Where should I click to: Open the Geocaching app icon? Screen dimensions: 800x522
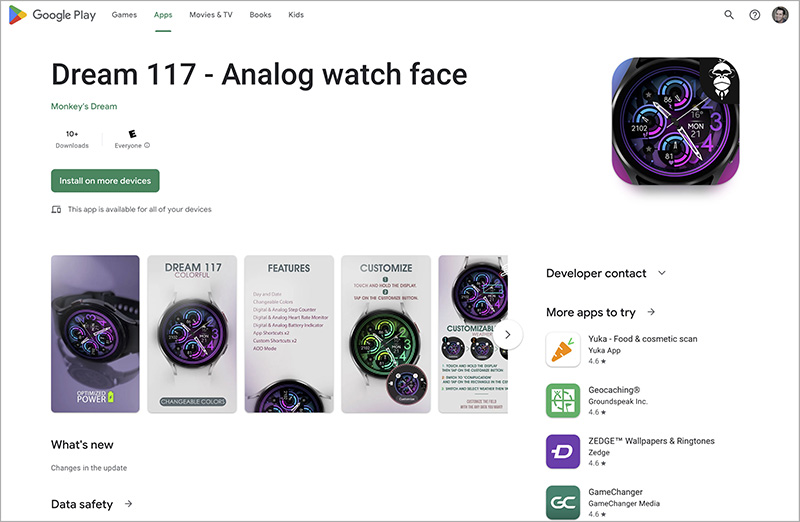coord(563,401)
